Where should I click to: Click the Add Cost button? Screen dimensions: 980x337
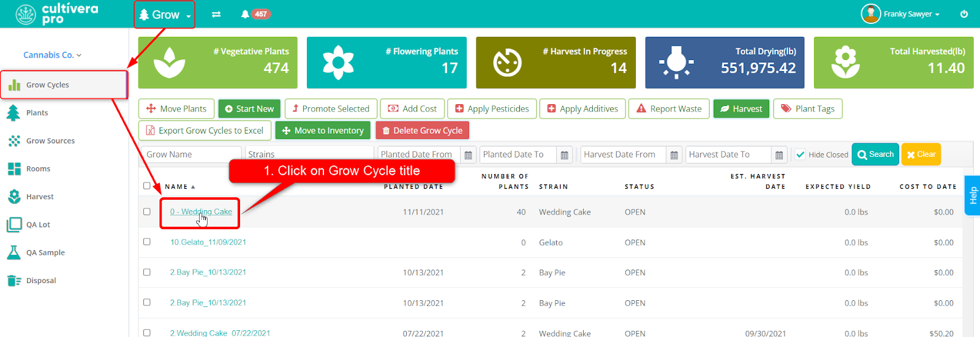click(x=412, y=108)
